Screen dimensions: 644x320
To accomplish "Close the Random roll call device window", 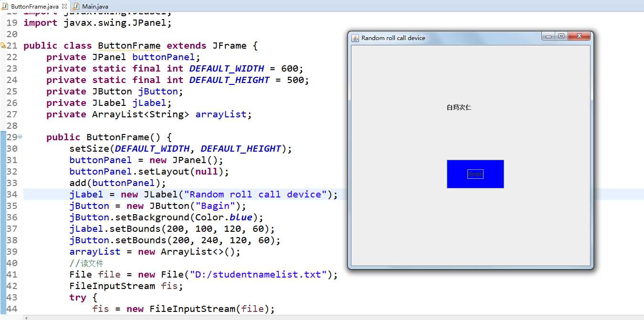I will click(579, 36).
